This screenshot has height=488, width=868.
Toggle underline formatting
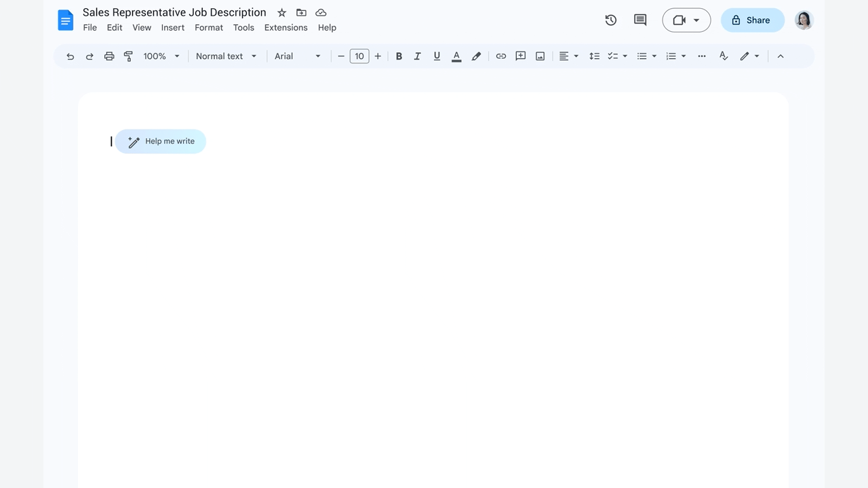[x=437, y=56]
